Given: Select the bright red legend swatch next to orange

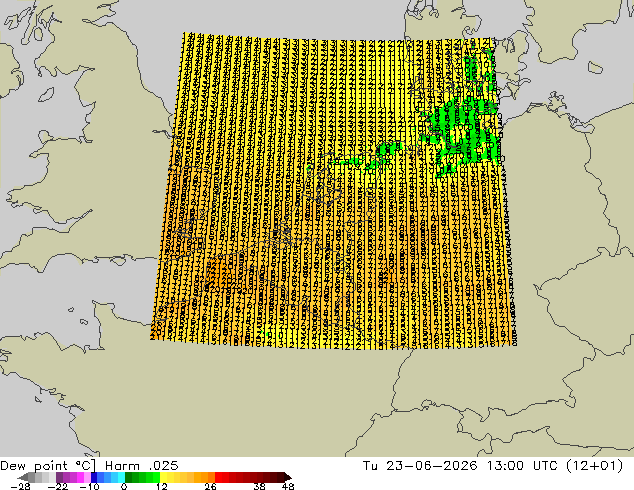Looking at the screenshot, I should pyautogui.click(x=218, y=477).
